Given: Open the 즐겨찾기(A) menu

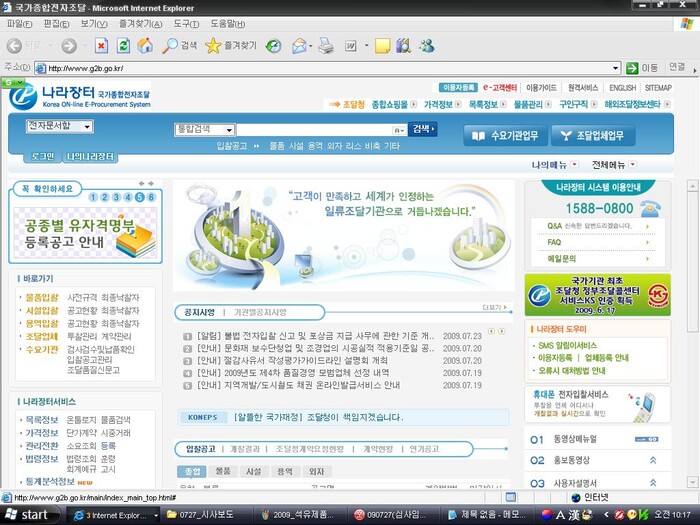Looking at the screenshot, I should [141, 24].
